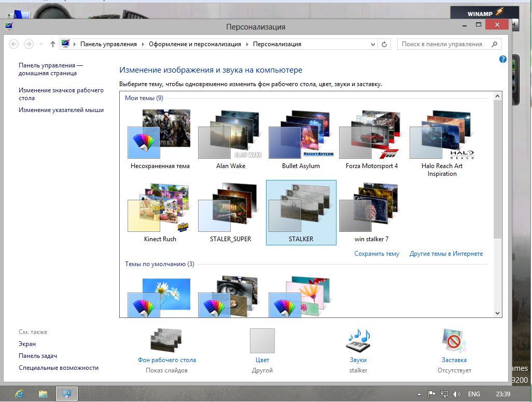The image size is (532, 402).
Task: Open the Экран link
Action: pos(27,344)
